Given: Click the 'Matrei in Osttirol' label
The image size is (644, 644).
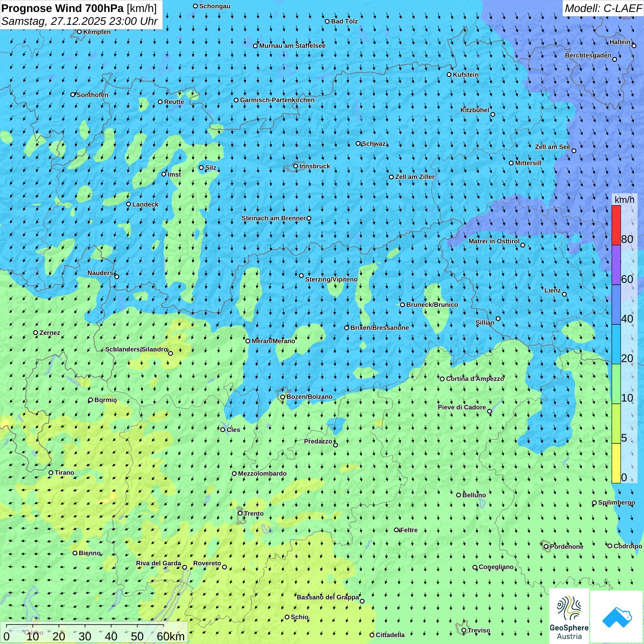Looking at the screenshot, I should pos(494,241).
